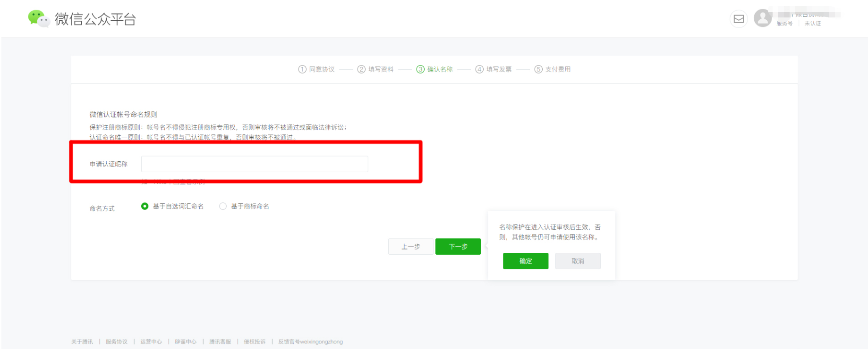Click the green 下一步 button
The height and width of the screenshot is (349, 868).
pos(458,247)
